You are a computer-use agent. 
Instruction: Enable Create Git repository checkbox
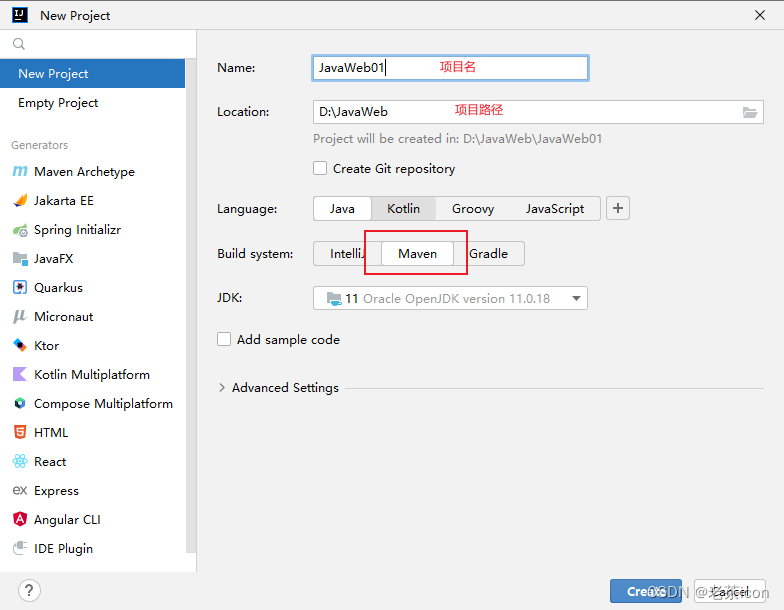320,168
